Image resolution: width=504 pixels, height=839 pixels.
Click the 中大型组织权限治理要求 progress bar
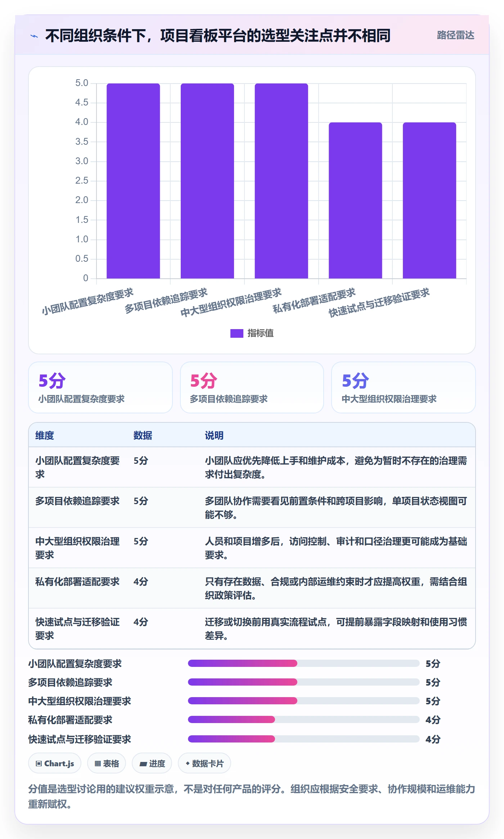coord(304,701)
